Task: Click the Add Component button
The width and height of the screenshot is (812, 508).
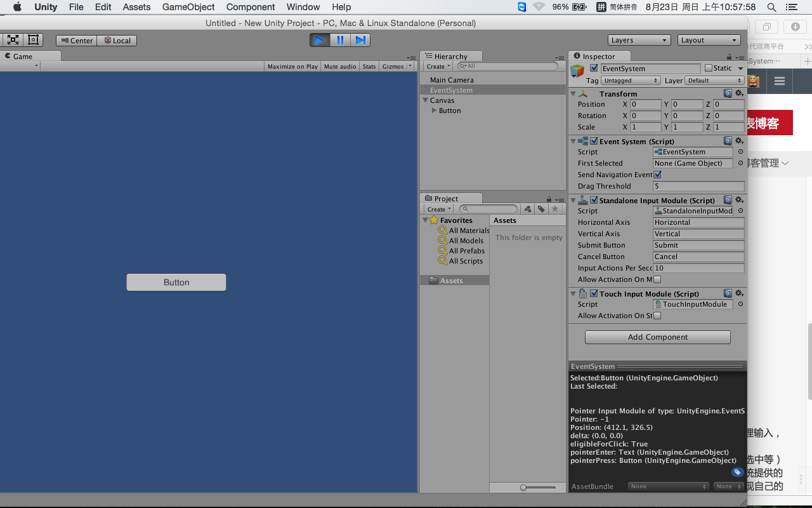Action: click(658, 337)
